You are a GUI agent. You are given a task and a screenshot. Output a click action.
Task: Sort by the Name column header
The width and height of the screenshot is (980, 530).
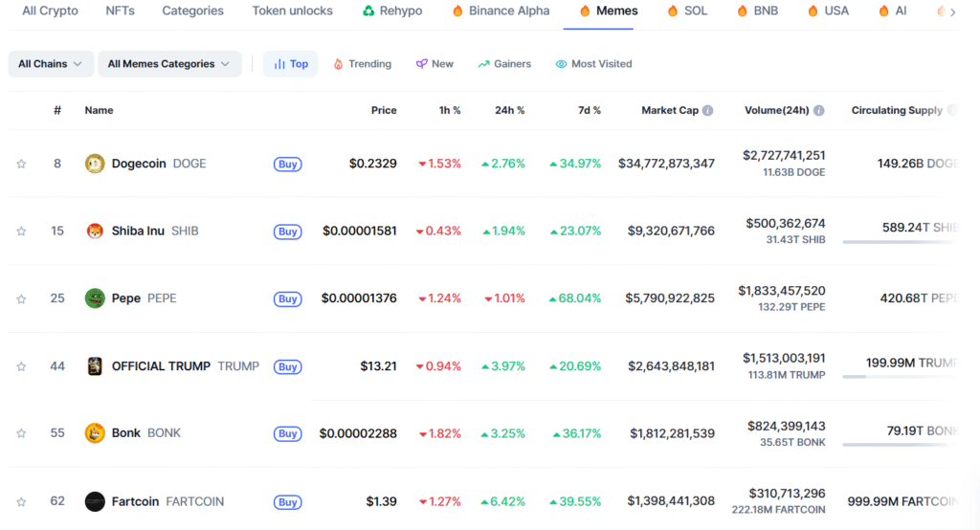coord(99,110)
